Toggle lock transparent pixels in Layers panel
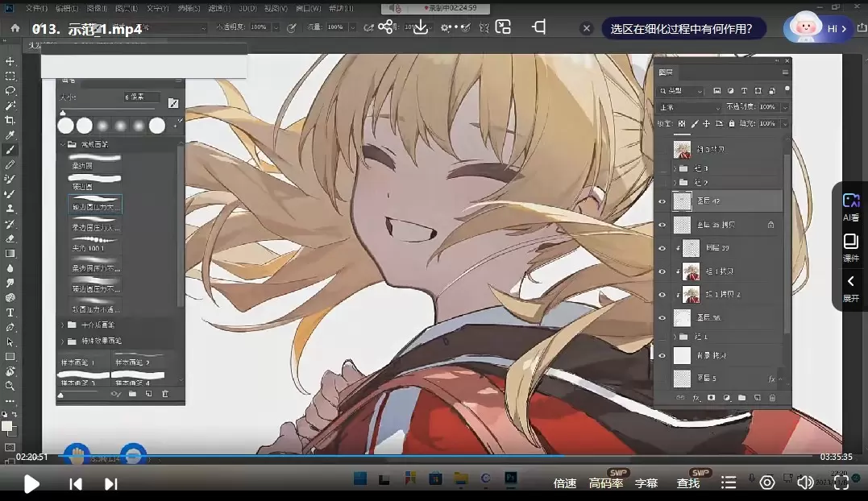The height and width of the screenshot is (501, 868). 682,124
